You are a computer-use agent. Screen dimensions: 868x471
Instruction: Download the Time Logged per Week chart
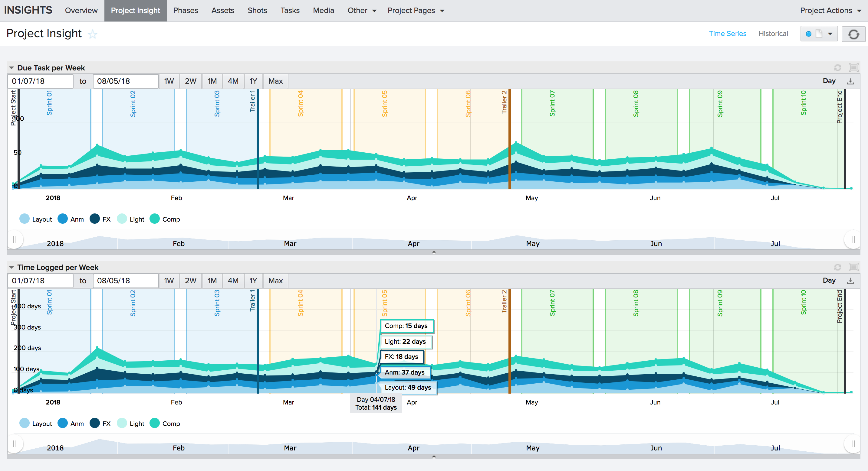tap(850, 281)
